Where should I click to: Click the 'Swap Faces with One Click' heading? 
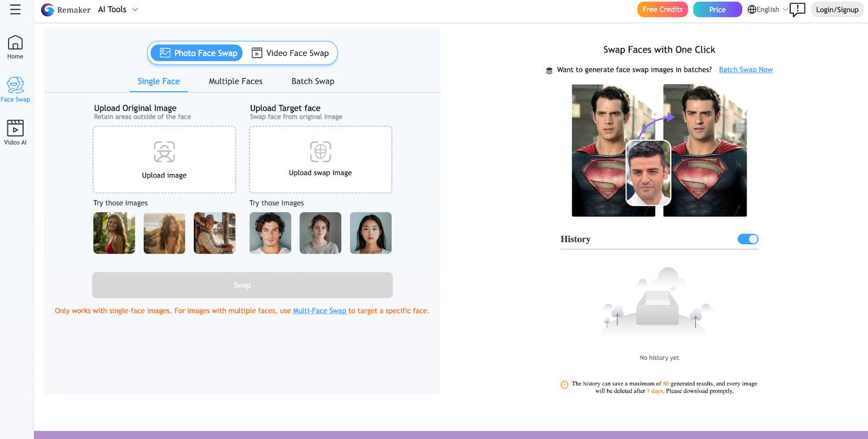(x=659, y=50)
